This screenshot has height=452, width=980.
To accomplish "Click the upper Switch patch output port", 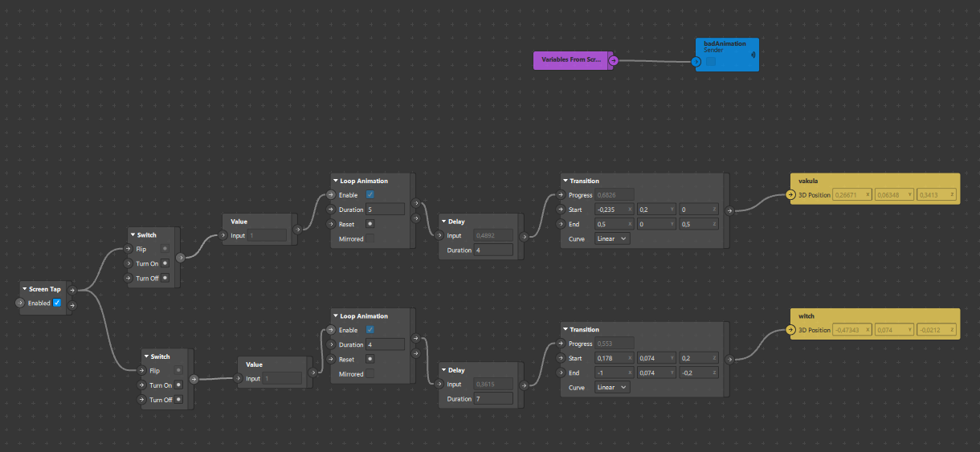I will coord(179,258).
